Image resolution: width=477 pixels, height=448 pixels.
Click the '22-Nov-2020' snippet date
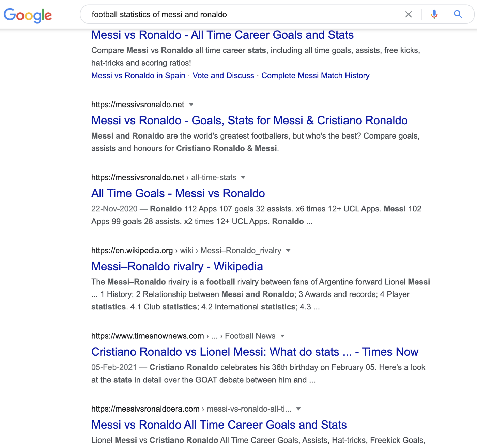114,209
